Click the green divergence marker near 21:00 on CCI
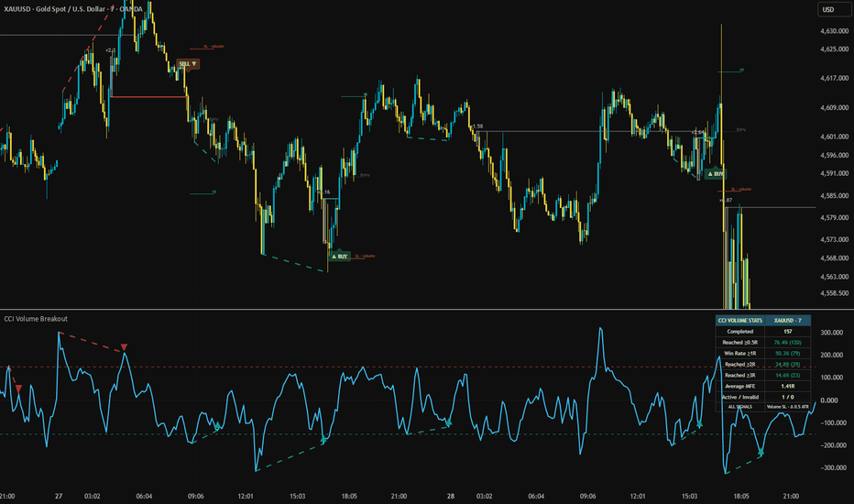Screen dimensions: 854x504 tap(449, 422)
